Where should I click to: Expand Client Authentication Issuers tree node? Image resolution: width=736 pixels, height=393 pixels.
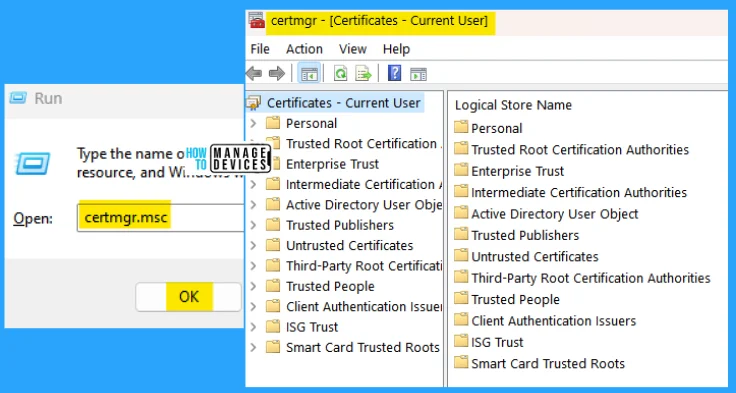pyautogui.click(x=253, y=307)
